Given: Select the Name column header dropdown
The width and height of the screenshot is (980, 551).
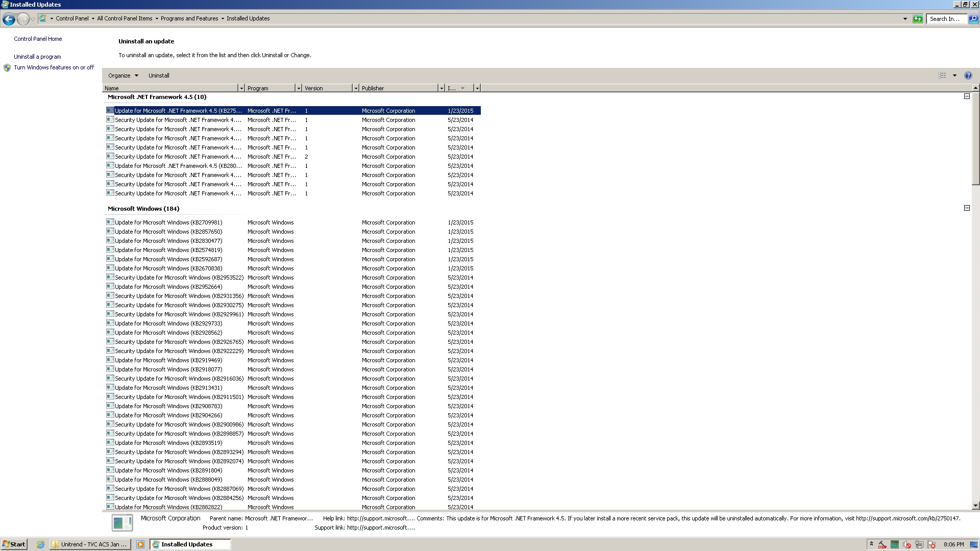Looking at the screenshot, I should pyautogui.click(x=240, y=87).
